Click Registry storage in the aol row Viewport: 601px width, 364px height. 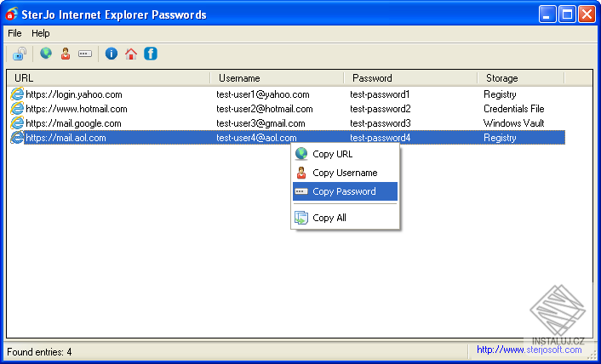(x=500, y=138)
